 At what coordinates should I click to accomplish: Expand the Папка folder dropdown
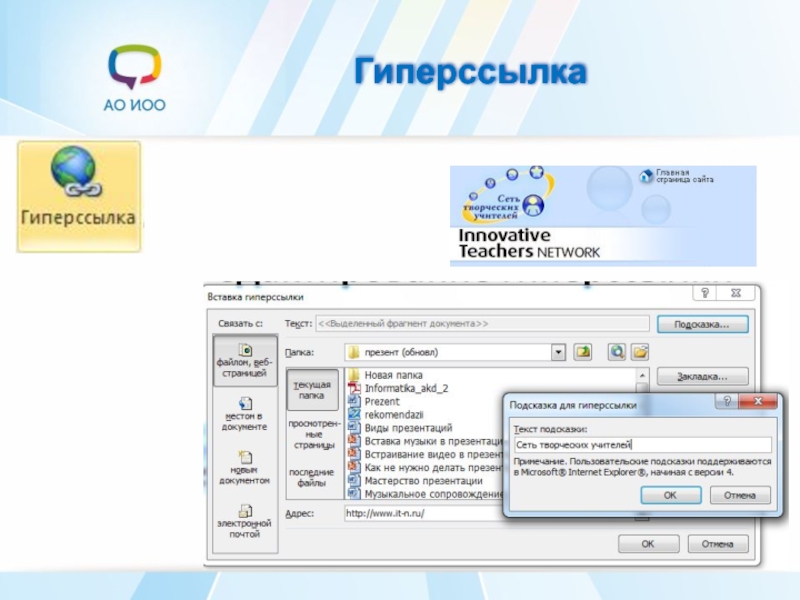(x=558, y=352)
